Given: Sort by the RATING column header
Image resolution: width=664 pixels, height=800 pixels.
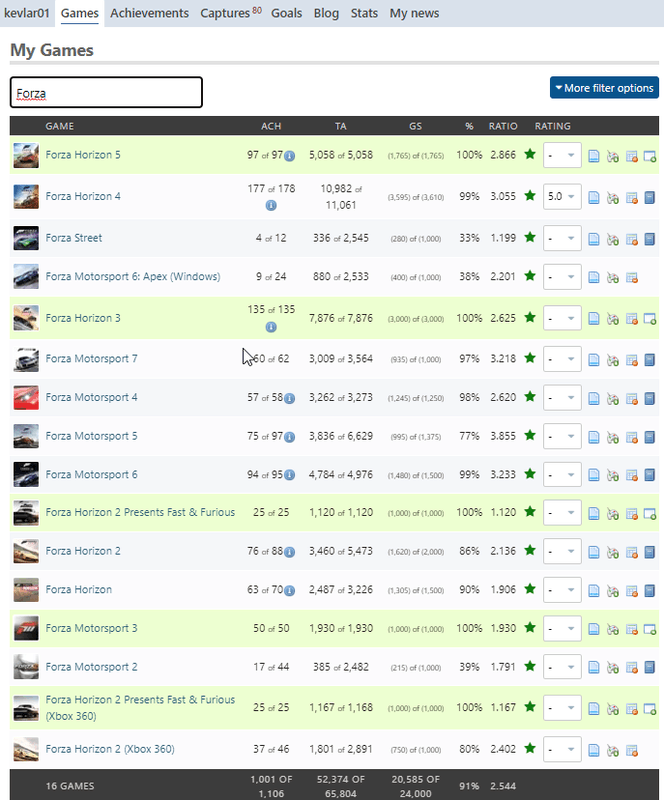Looking at the screenshot, I should coord(552,126).
